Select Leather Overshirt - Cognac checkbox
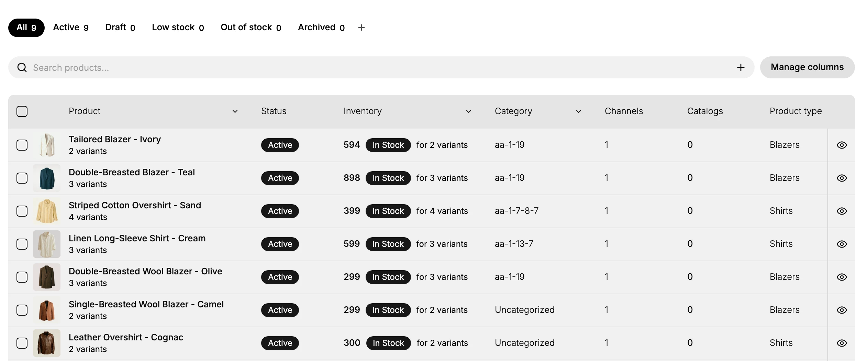868x361 pixels. pos(22,343)
